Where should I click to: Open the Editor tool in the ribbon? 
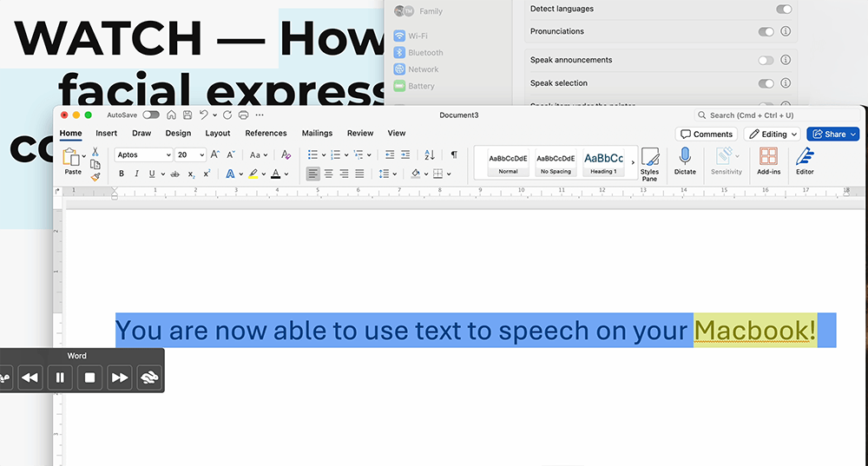click(x=805, y=157)
